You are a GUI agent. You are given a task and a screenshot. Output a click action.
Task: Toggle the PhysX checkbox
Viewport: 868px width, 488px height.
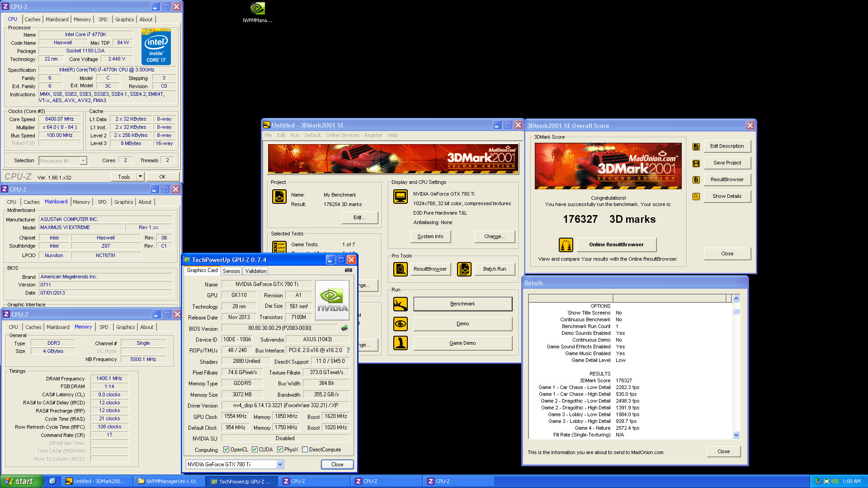point(280,450)
